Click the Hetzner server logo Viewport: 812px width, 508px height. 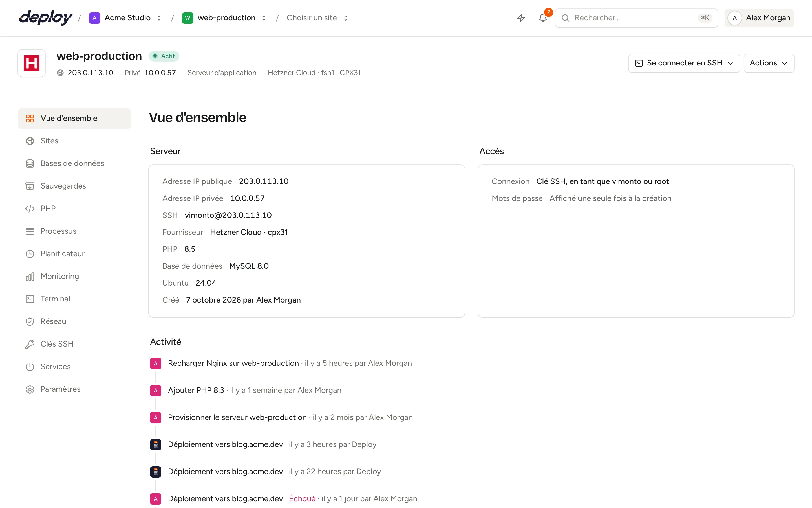[x=32, y=63]
